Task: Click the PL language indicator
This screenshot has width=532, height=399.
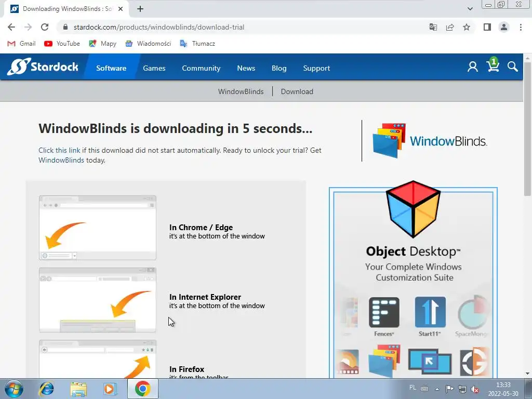Action: pyautogui.click(x=413, y=388)
